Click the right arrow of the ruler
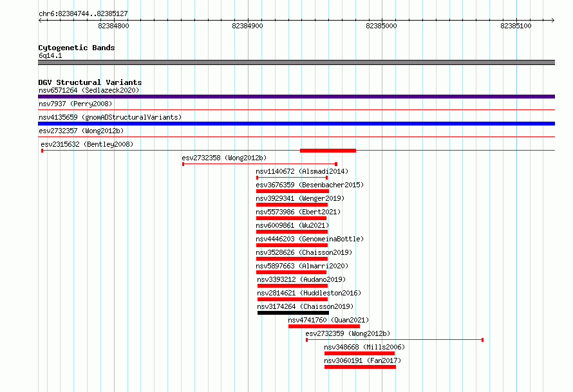This screenshot has width=573, height=392. [x=553, y=21]
